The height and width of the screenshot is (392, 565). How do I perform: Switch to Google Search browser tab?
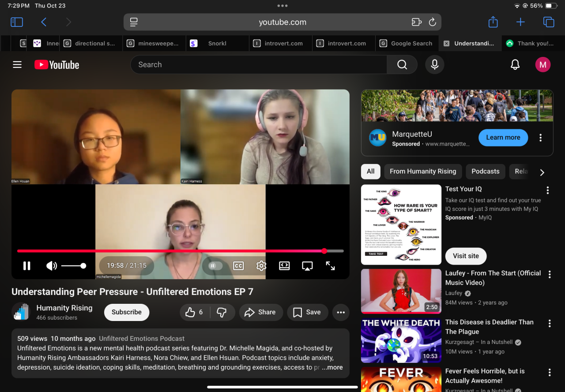tap(407, 43)
